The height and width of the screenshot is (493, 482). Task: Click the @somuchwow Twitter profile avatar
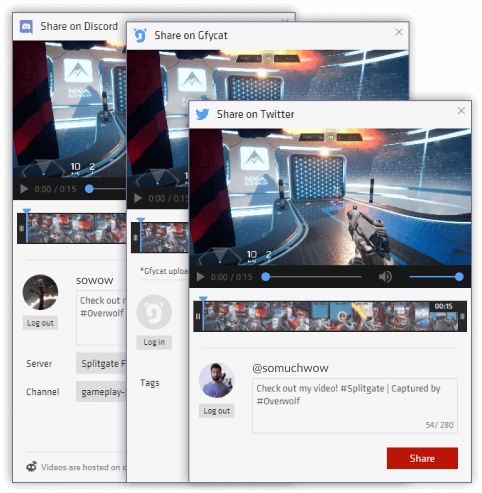pos(217,380)
